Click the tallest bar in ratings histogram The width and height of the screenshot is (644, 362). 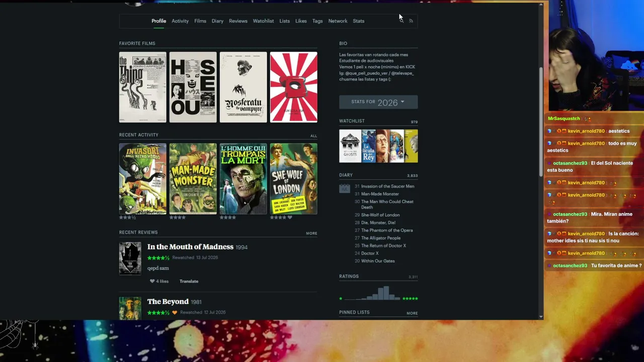pos(386,293)
